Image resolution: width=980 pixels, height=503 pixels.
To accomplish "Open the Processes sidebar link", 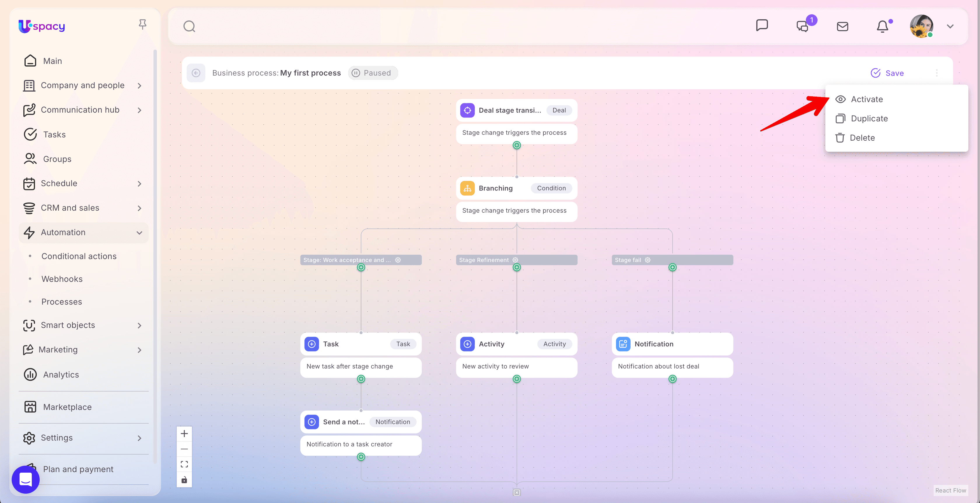I will [62, 302].
